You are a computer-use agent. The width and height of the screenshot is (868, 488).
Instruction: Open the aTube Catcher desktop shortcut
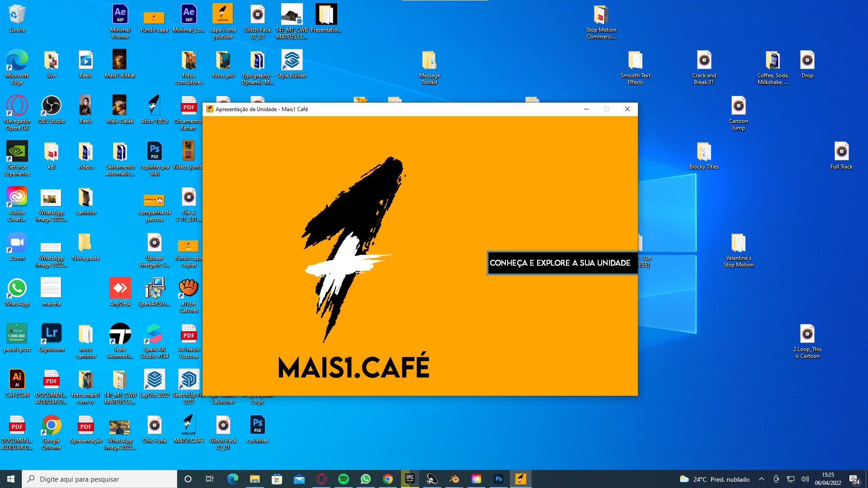point(189,296)
